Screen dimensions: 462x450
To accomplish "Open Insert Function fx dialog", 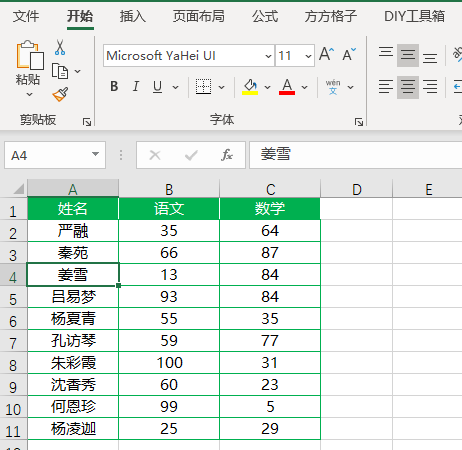I will 227,155.
